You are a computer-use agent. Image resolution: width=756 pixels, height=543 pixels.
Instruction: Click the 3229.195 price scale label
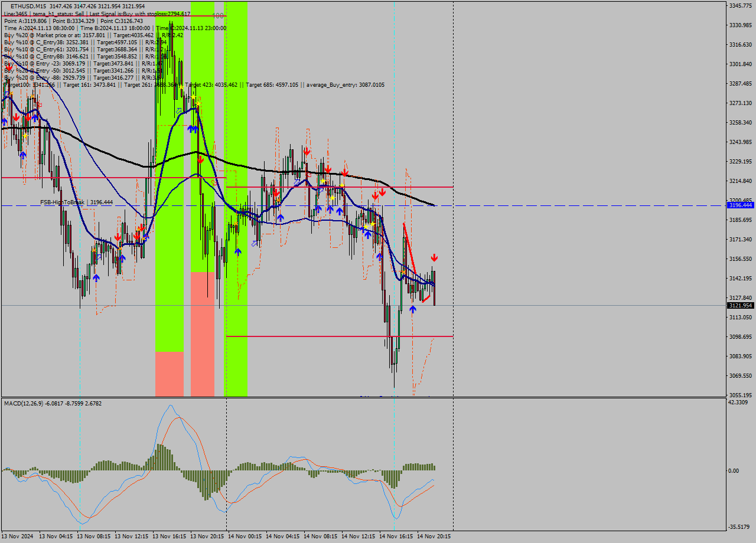pos(742,161)
